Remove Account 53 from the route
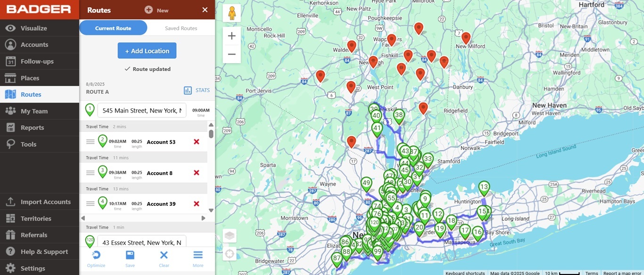The height and width of the screenshot is (275, 644). tap(197, 142)
